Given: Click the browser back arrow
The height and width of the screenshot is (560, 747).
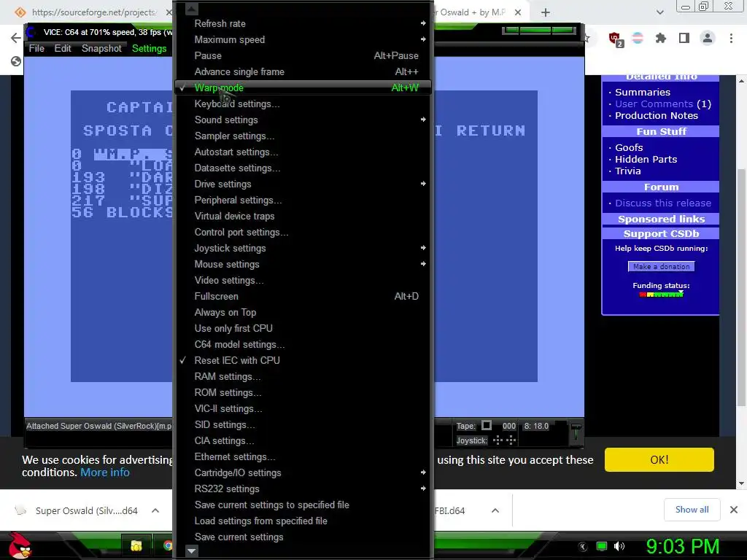Looking at the screenshot, I should (16, 38).
